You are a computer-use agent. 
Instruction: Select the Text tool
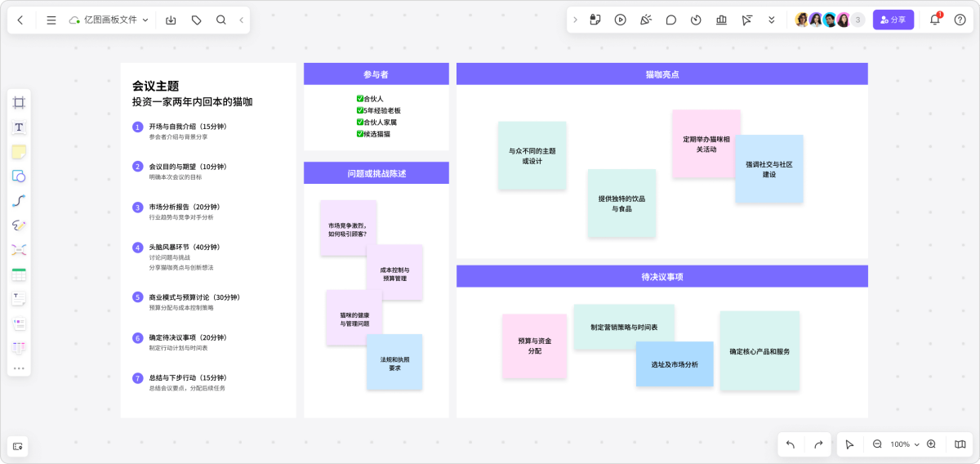coord(19,127)
